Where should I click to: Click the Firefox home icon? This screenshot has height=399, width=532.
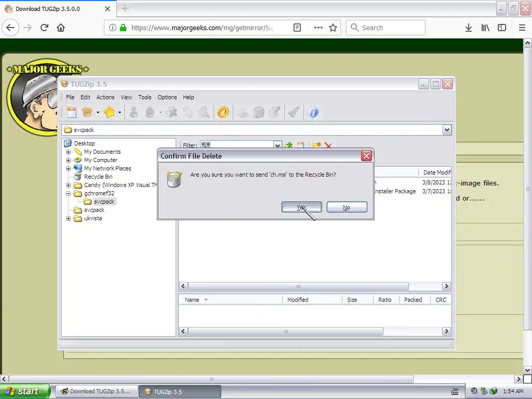pos(61,28)
